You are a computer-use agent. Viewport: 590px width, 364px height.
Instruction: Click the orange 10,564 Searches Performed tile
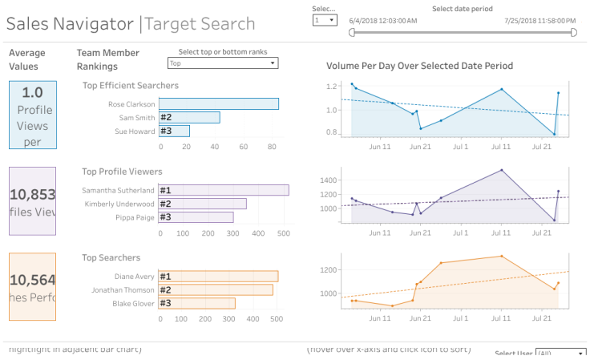tap(33, 288)
